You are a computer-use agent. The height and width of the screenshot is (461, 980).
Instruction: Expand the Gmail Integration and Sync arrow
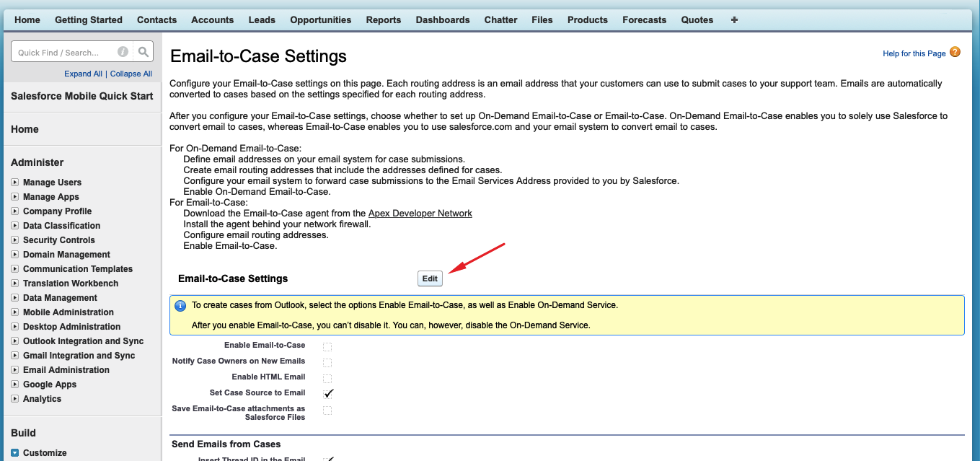(15, 355)
